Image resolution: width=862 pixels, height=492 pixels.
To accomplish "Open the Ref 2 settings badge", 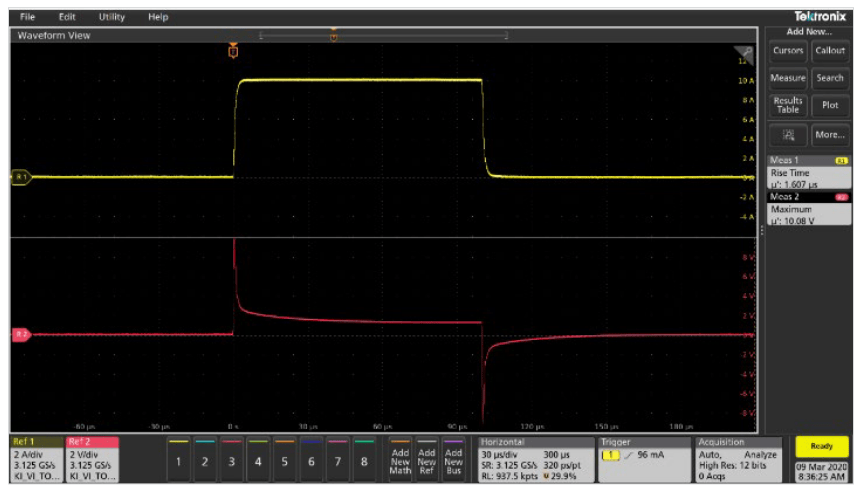I will coord(92,459).
